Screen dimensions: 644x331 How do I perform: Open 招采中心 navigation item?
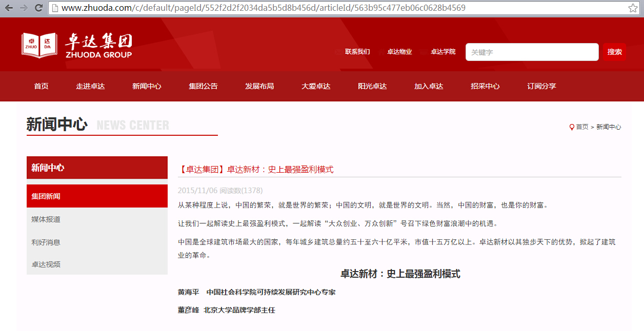click(x=485, y=86)
